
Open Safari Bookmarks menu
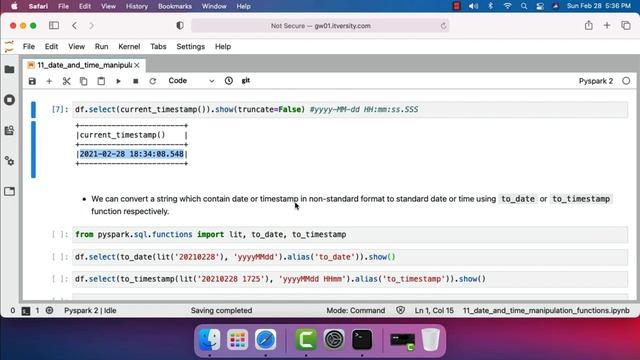[175, 6]
